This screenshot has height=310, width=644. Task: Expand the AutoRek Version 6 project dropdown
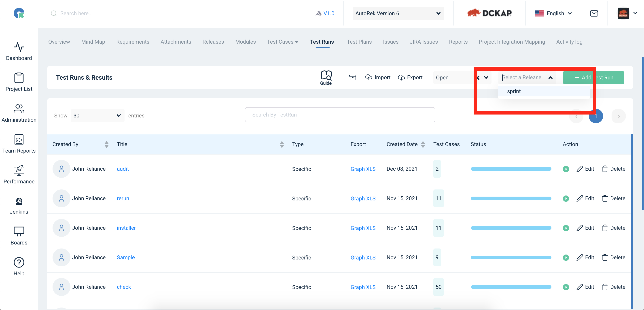click(x=398, y=13)
